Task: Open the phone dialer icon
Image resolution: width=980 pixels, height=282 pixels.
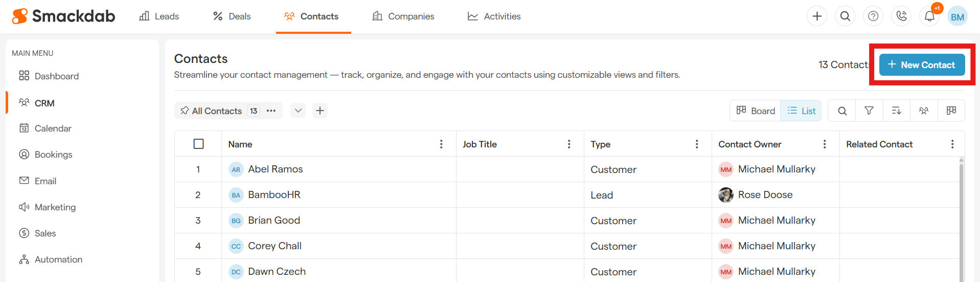Action: click(901, 16)
